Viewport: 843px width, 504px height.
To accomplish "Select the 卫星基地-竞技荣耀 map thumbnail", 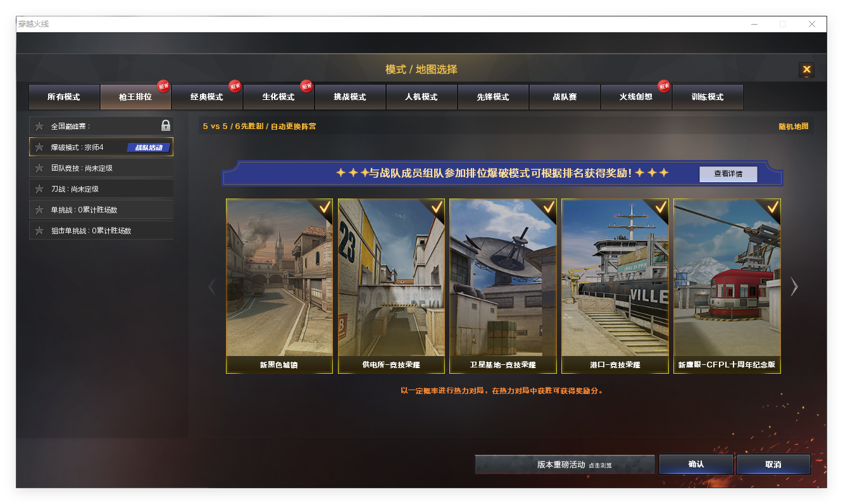I will point(503,286).
